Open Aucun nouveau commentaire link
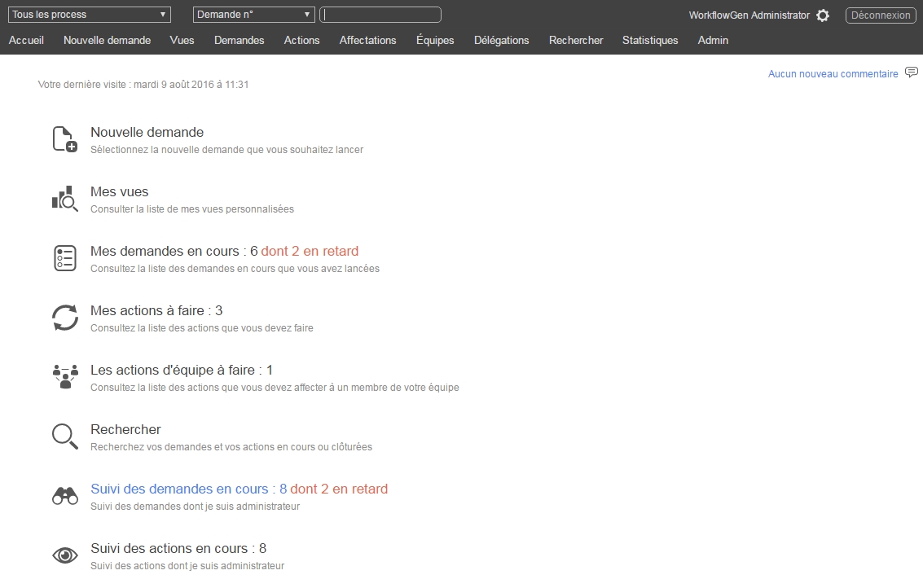 coord(833,74)
